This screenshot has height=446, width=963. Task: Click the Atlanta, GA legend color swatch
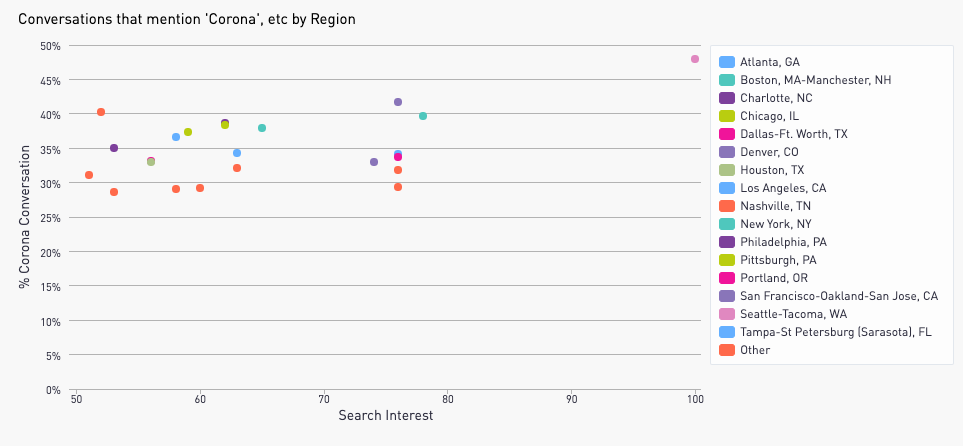727,62
